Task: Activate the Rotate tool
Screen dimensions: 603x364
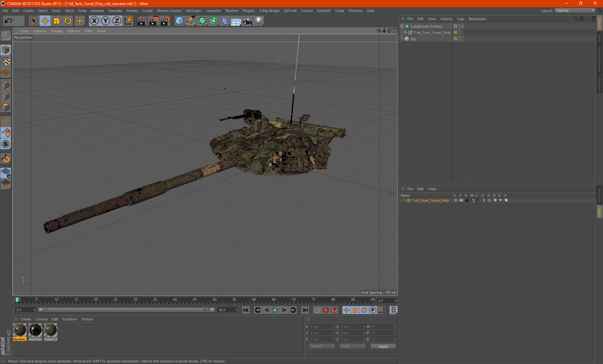Action: (x=68, y=21)
